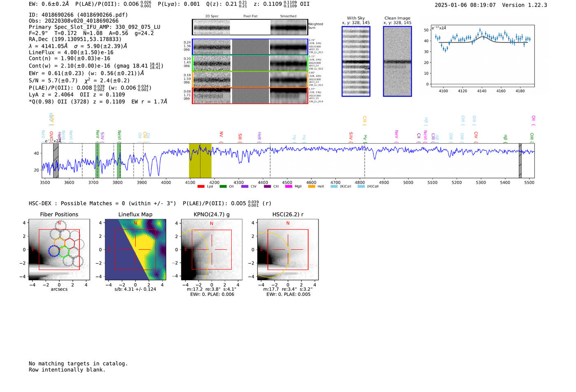Click the No matching targets in catalog text
This screenshot has height=392, width=576.
click(78, 364)
